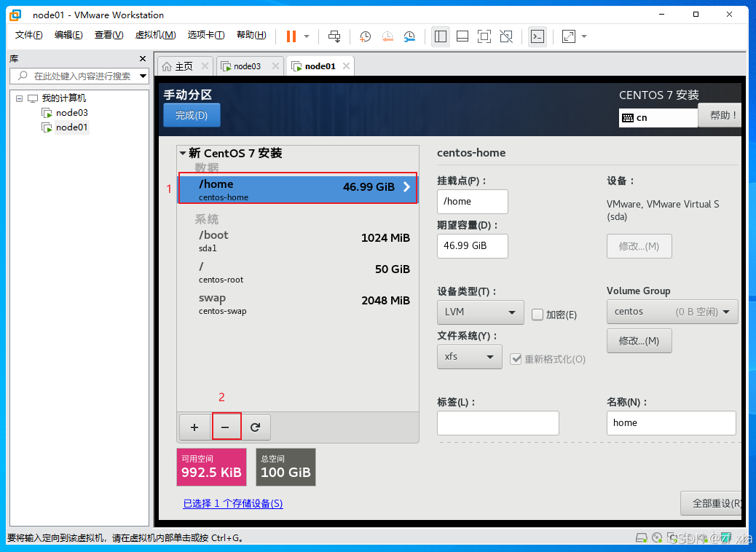Click the 名称(N) field containing home
This screenshot has height=552, width=756.
(x=671, y=423)
